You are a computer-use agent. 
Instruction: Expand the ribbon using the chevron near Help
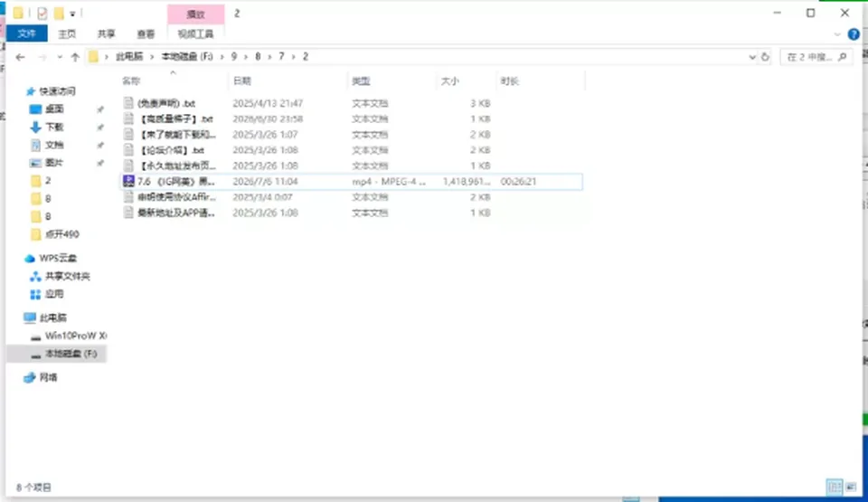pos(837,34)
